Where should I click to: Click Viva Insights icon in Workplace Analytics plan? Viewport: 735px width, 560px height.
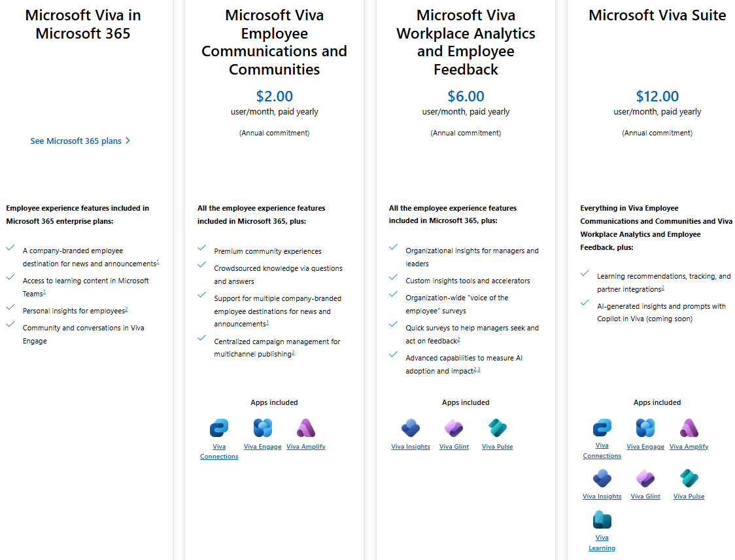(x=411, y=429)
